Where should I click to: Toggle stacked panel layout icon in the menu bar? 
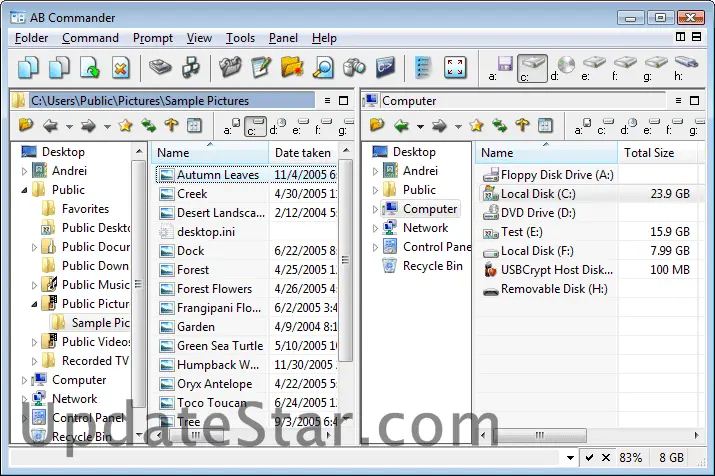[x=696, y=37]
